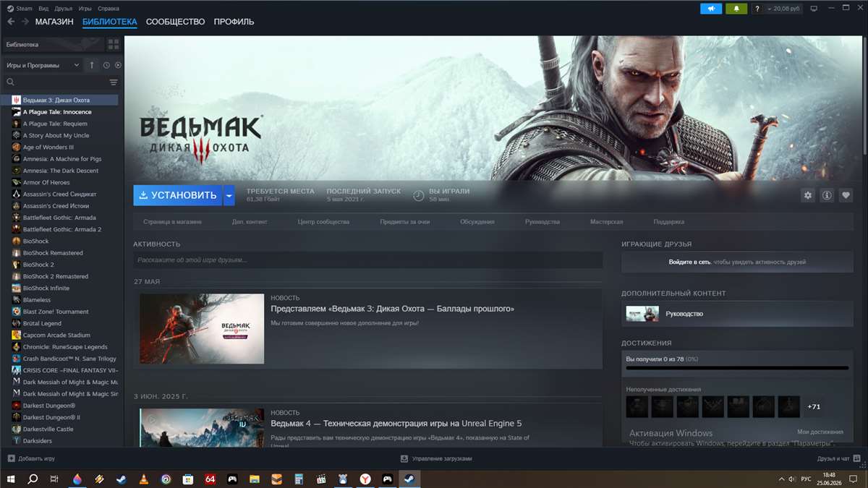This screenshot has width=868, height=488.
Task: Open the СООБЩЕСТВО tab
Action: click(x=175, y=22)
